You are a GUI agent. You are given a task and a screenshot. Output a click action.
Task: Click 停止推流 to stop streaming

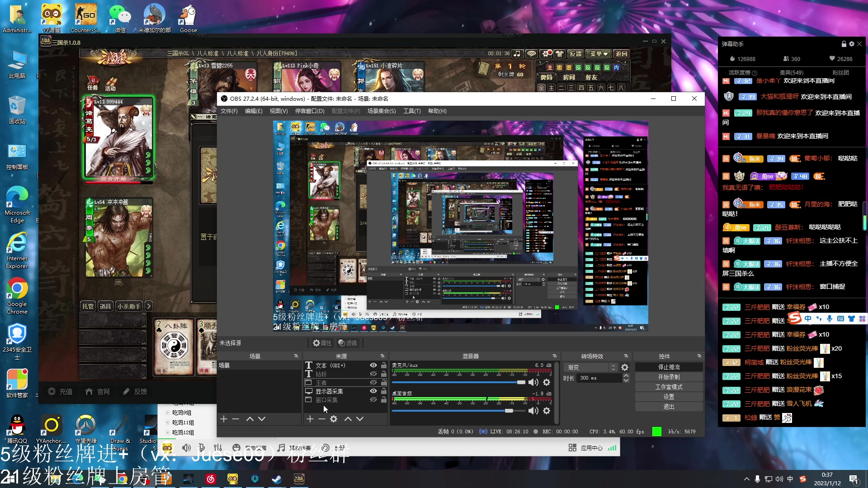669,367
